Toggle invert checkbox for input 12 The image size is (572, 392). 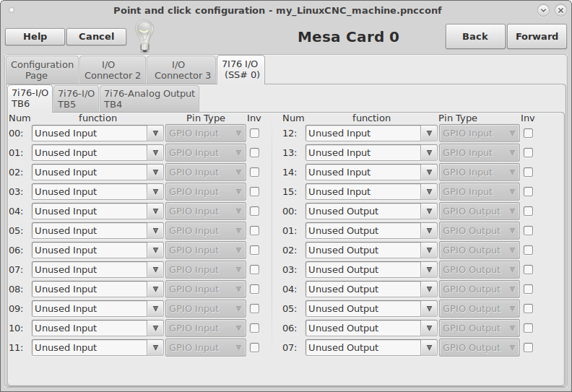pos(529,134)
